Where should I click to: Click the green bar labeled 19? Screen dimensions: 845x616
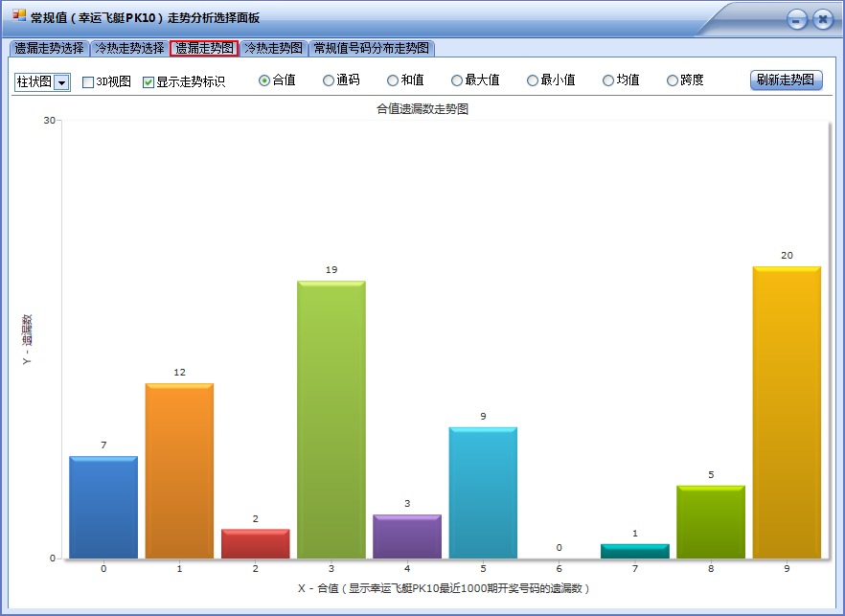331,420
